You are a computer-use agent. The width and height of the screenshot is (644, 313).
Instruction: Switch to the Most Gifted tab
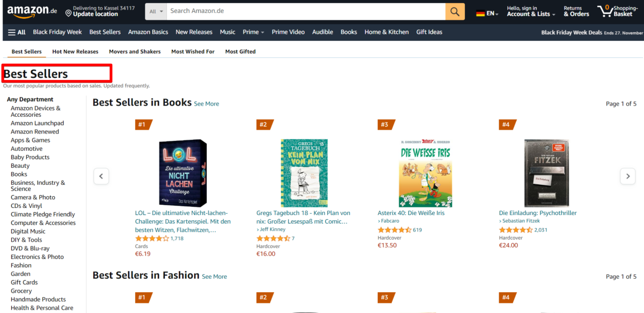pos(240,51)
